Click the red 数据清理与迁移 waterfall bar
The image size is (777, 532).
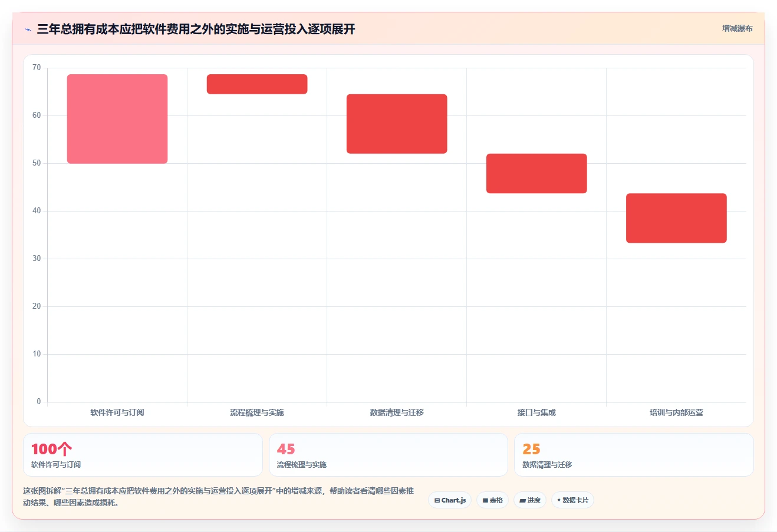(x=397, y=124)
